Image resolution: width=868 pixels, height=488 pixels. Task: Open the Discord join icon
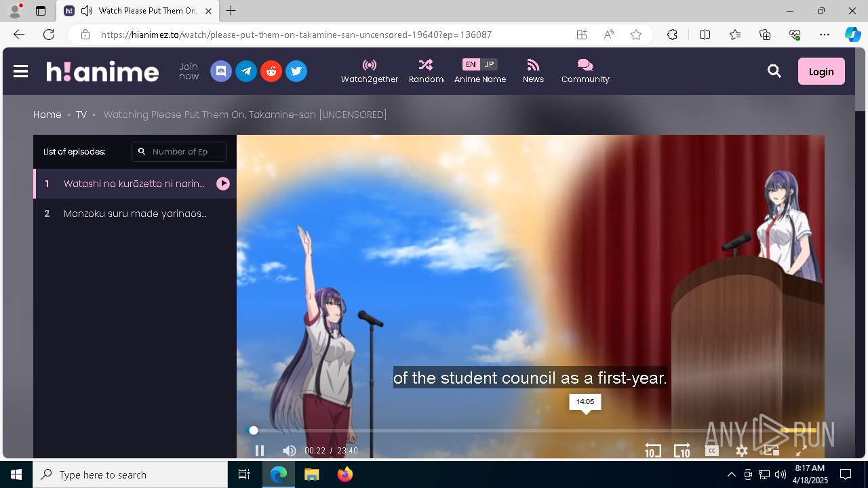coord(221,71)
